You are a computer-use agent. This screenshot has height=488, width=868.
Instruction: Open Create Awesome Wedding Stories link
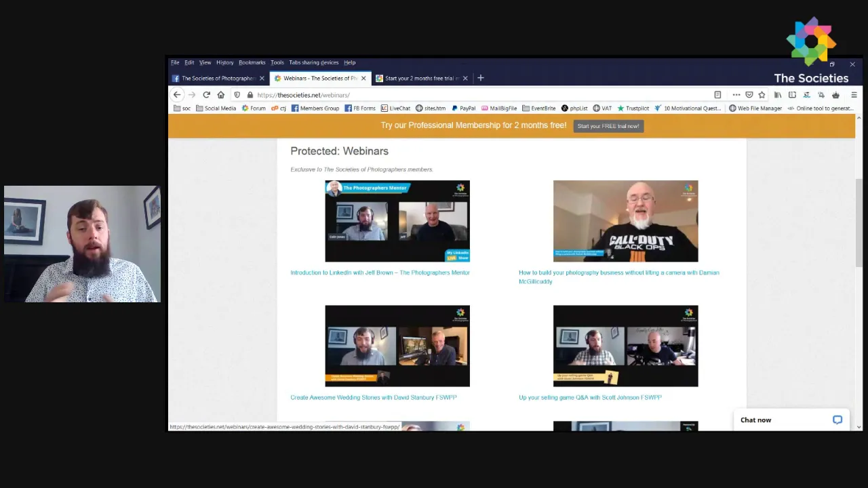(x=374, y=397)
